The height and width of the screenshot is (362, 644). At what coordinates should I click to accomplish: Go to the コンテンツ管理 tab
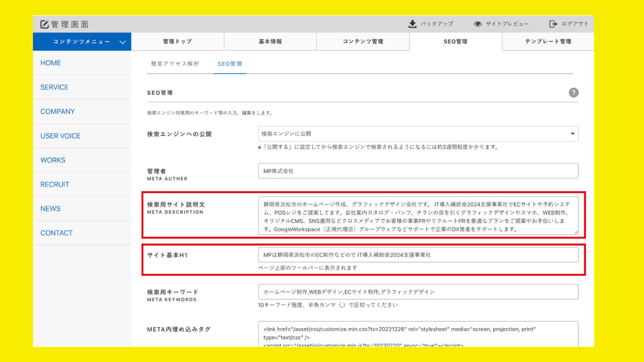(363, 42)
